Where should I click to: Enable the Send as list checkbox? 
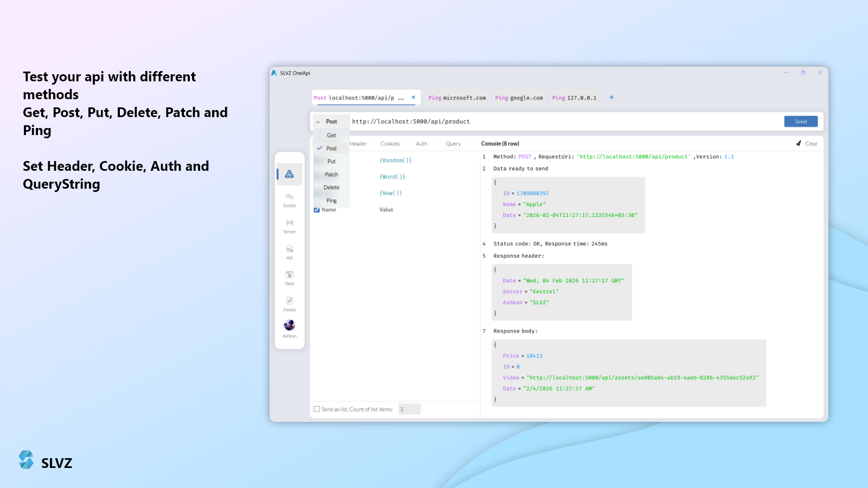pyautogui.click(x=317, y=409)
